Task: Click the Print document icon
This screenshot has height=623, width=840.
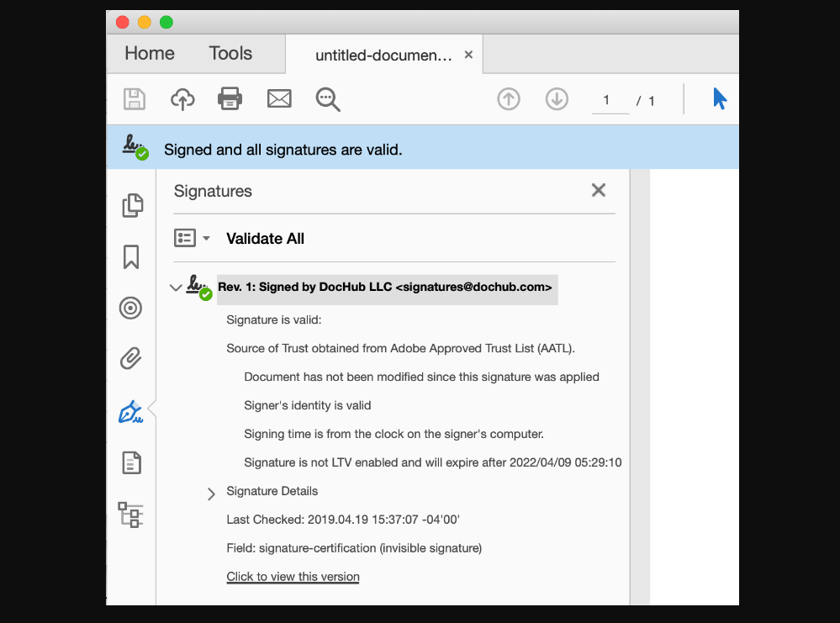Action: pyautogui.click(x=230, y=98)
